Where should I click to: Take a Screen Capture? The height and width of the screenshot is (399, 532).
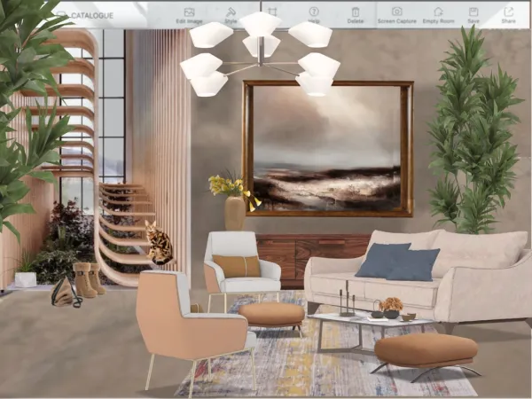[396, 14]
